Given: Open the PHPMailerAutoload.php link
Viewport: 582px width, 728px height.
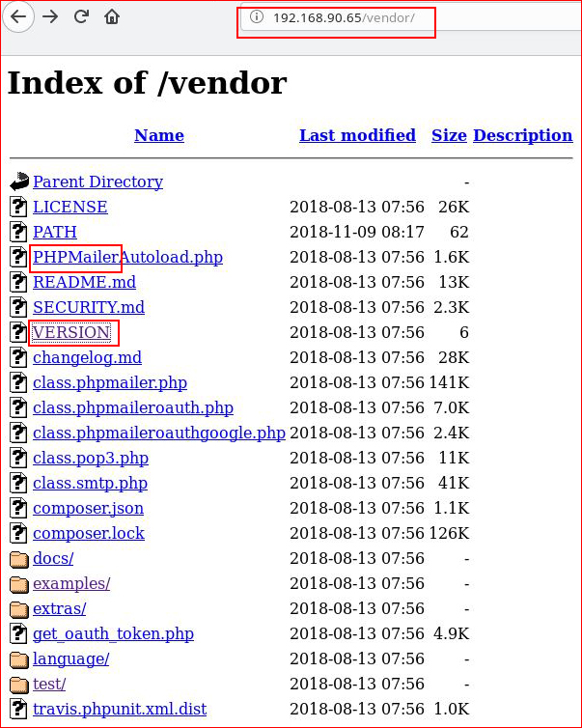Looking at the screenshot, I should tap(127, 257).
